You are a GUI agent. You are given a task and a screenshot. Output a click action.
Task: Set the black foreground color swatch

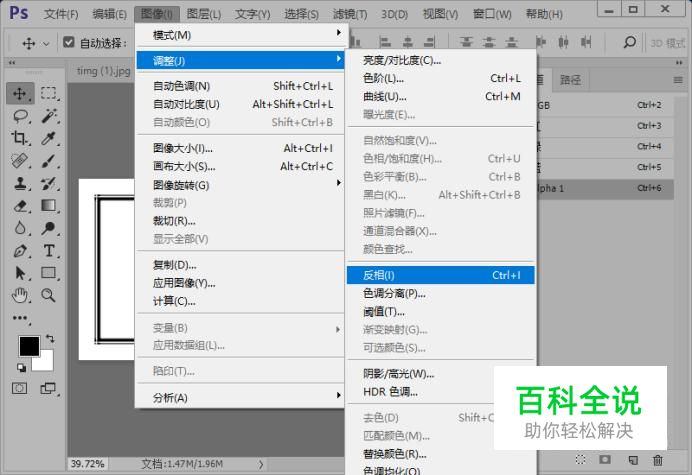(29, 346)
